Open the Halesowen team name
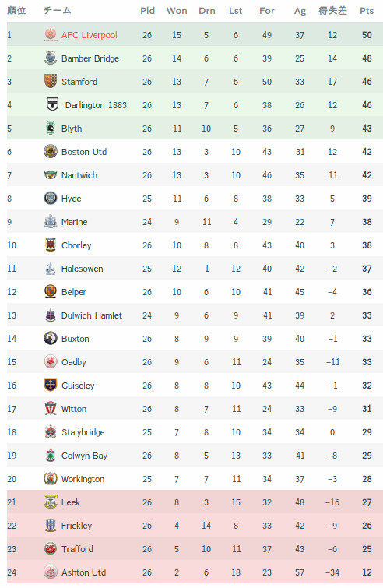This screenshot has height=588, width=383. [82, 269]
